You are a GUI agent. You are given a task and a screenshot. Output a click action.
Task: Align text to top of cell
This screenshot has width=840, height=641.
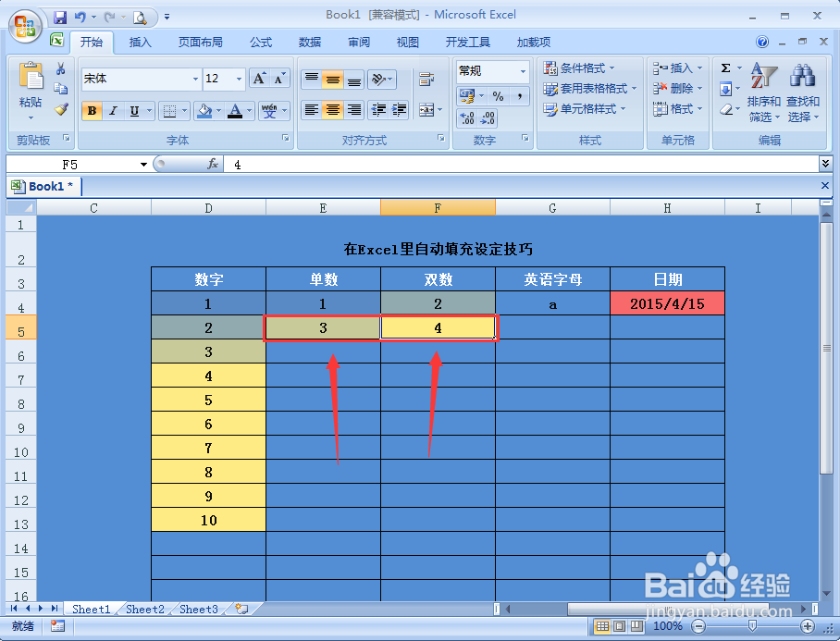tap(311, 80)
